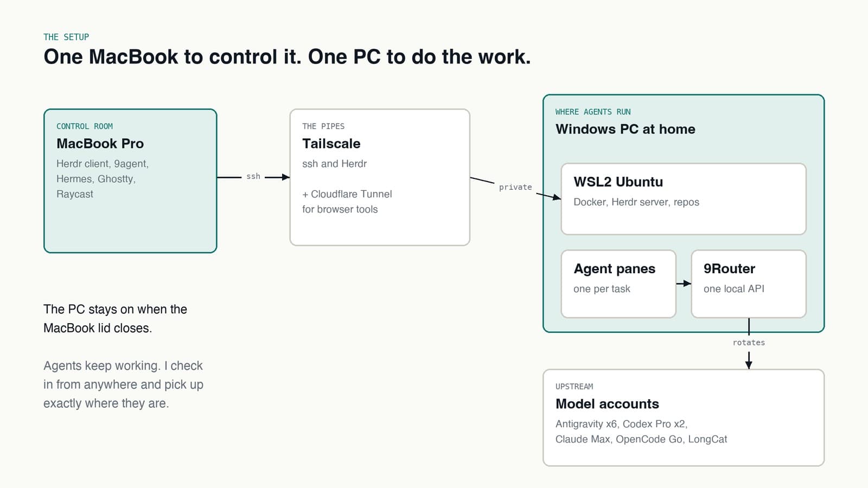Click the 'rotates' arrow label
Viewport: 868px width, 488px height.
(749, 343)
